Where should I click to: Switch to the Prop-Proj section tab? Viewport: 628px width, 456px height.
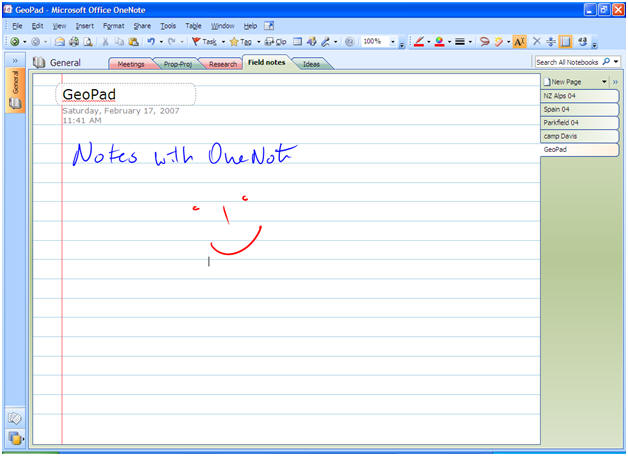[177, 64]
